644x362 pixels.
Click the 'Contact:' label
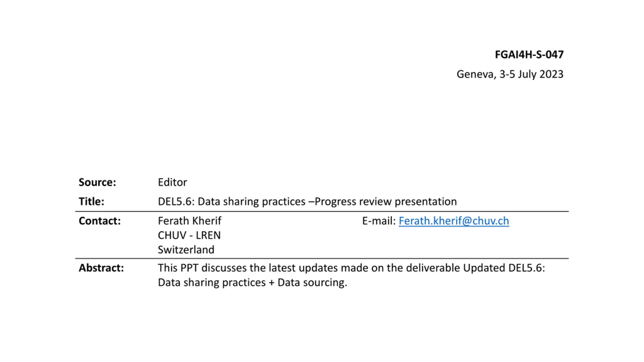(x=100, y=221)
